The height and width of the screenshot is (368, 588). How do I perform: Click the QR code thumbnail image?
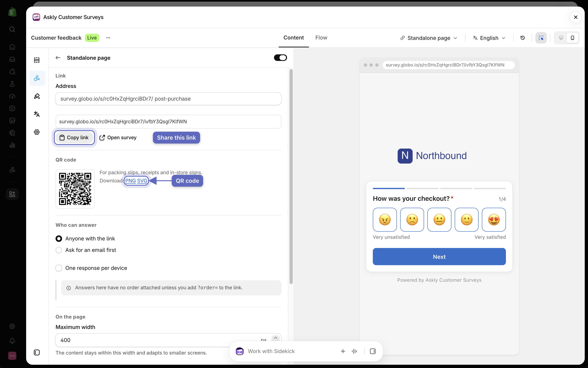[75, 189]
